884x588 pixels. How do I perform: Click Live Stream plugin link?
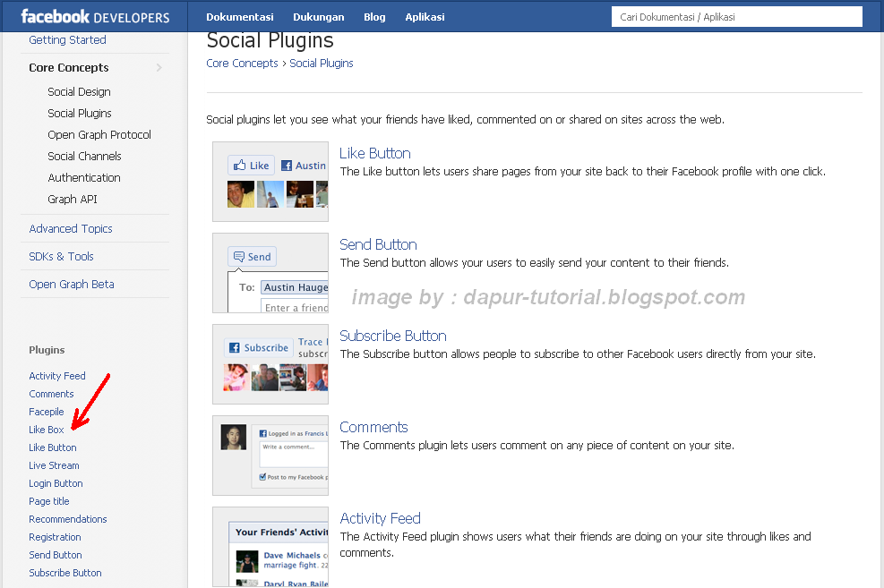coord(54,465)
